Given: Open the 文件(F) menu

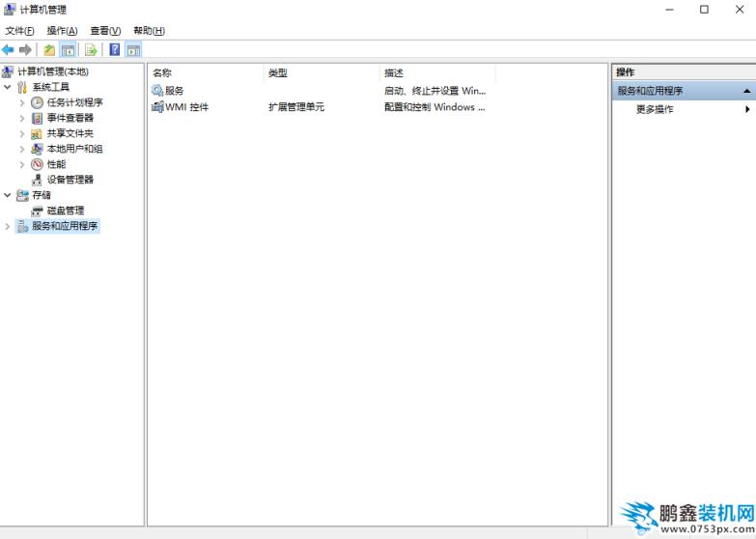Looking at the screenshot, I should click(19, 31).
